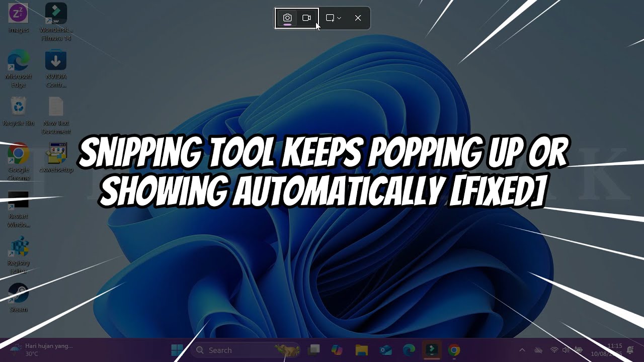Click the volume speaker tray icon
The height and width of the screenshot is (362, 644).
(566, 350)
